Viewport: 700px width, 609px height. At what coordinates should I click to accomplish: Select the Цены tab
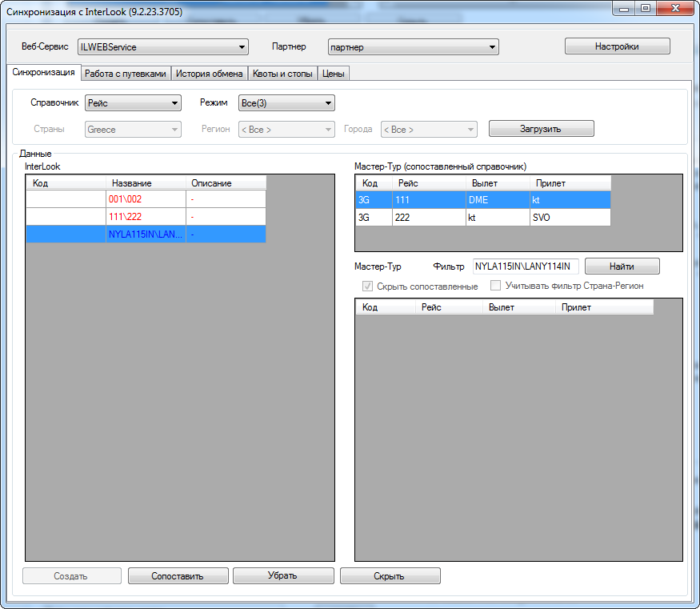pos(334,74)
